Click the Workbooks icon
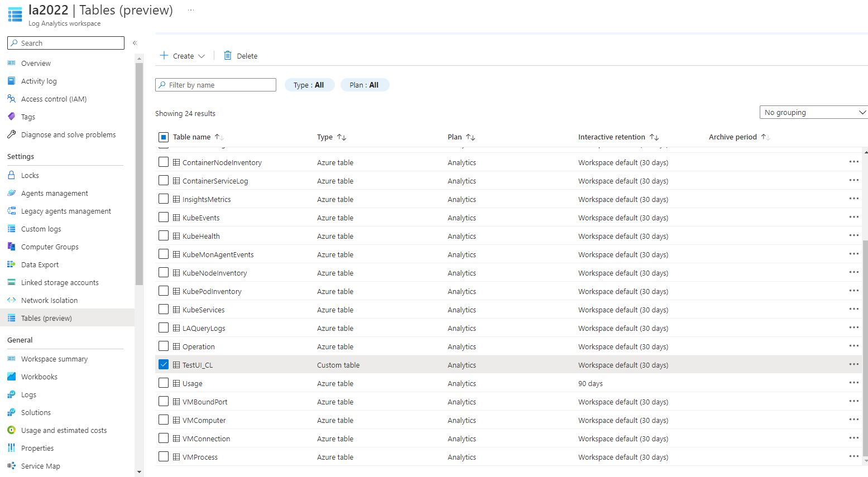The image size is (868, 477). click(x=11, y=377)
